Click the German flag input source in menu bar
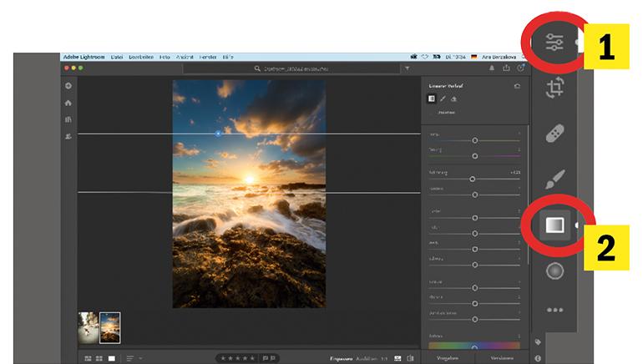Screen dimensions: 643x364 point(474,57)
